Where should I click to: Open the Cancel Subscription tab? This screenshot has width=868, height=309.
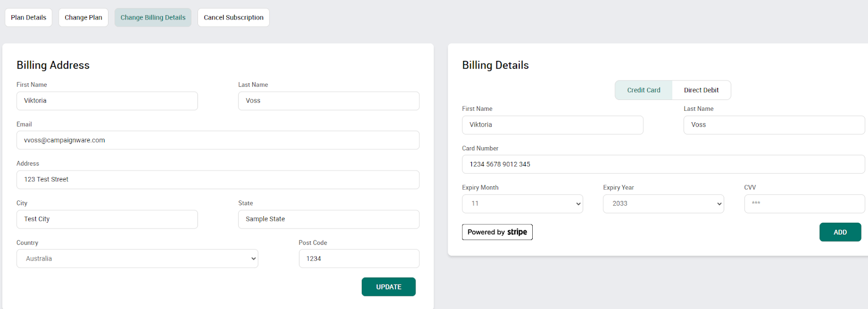233,17
